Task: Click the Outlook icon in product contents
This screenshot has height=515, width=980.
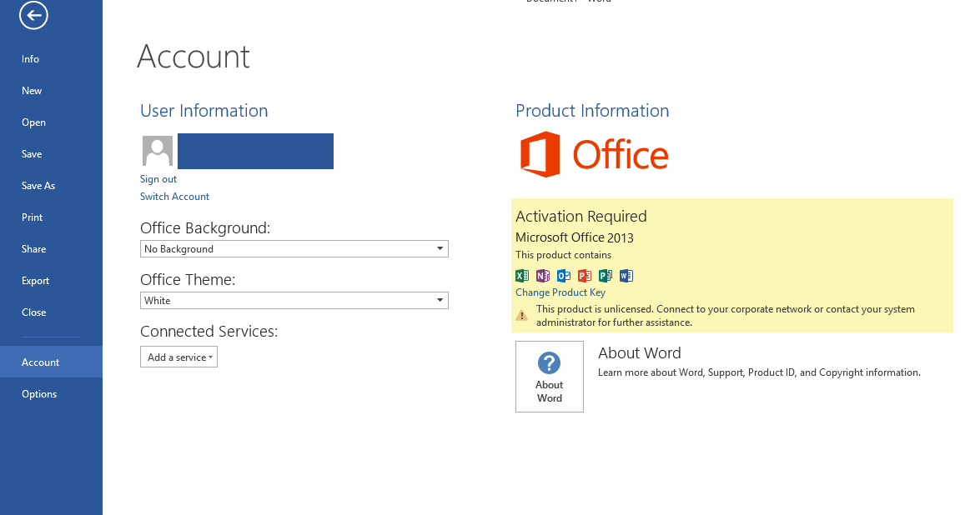Action: click(564, 275)
